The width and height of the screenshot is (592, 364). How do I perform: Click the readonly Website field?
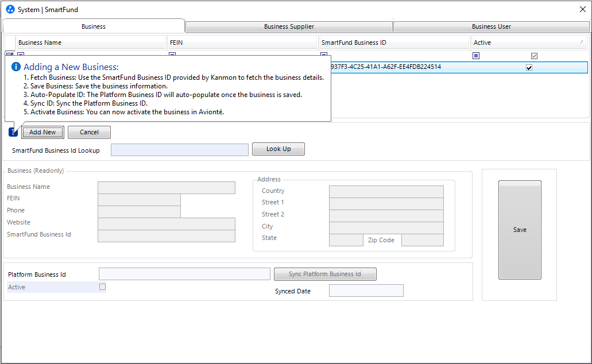tap(167, 224)
